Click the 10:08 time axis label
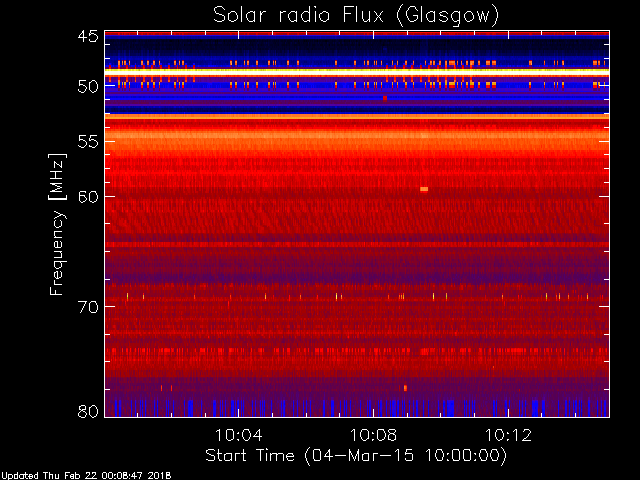Viewport: 640px width, 480px height. (373, 435)
